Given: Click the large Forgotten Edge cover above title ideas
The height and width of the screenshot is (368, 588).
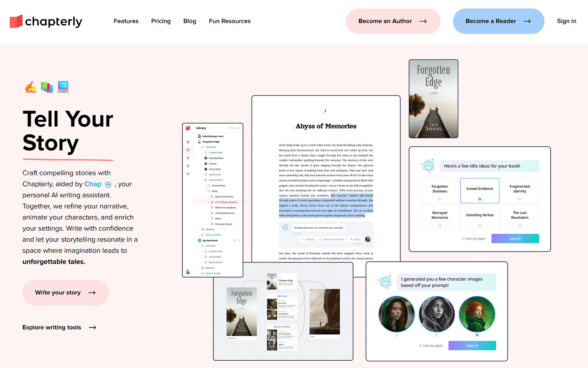Looking at the screenshot, I should [x=433, y=99].
